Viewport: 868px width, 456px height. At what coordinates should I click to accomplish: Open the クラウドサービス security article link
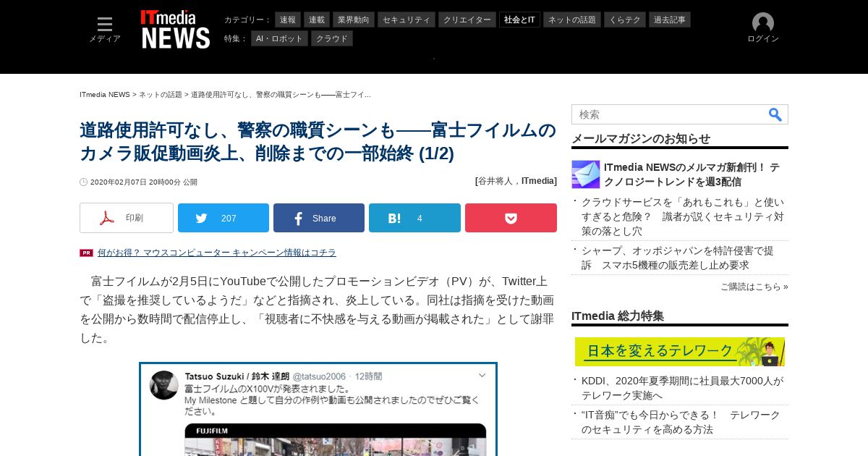click(683, 216)
